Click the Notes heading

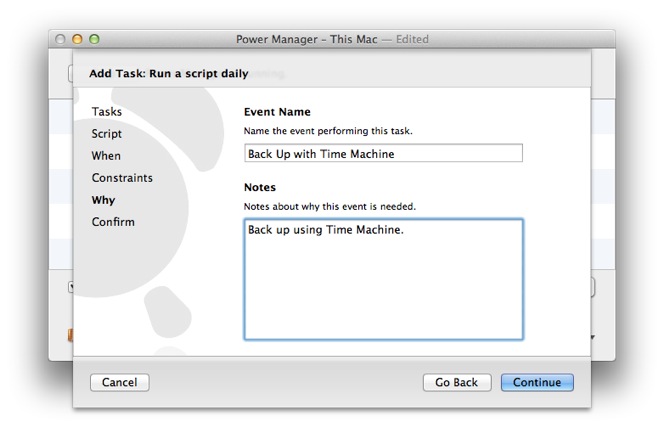click(x=260, y=187)
